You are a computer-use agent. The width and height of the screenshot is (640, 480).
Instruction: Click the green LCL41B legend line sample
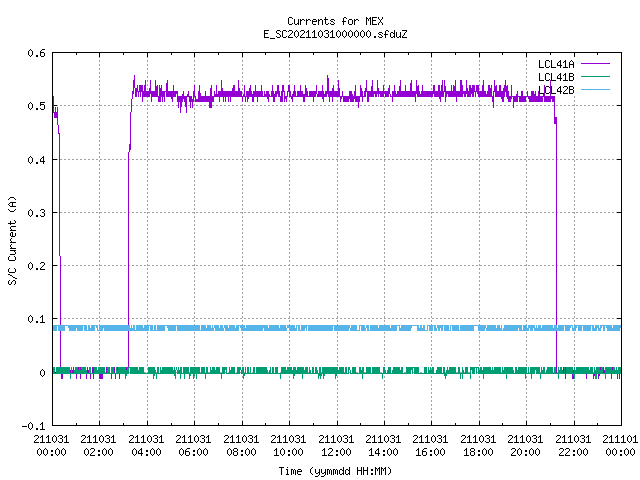[x=595, y=76]
